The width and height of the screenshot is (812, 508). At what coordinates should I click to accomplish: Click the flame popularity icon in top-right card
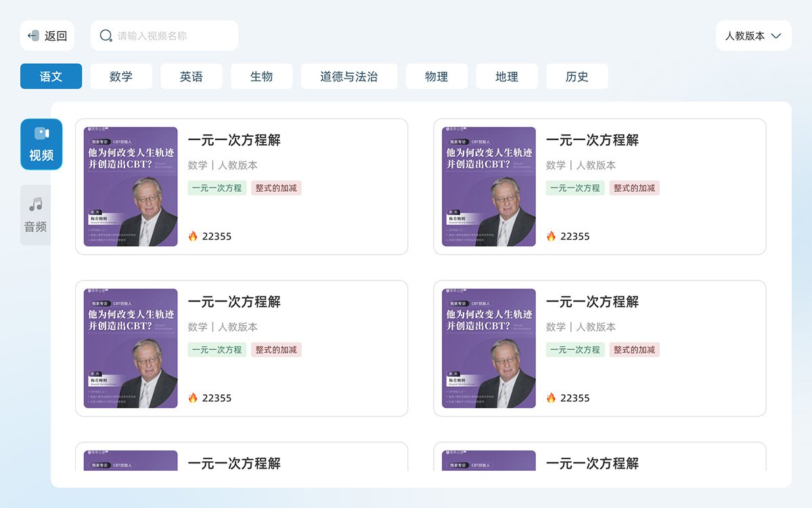(551, 236)
